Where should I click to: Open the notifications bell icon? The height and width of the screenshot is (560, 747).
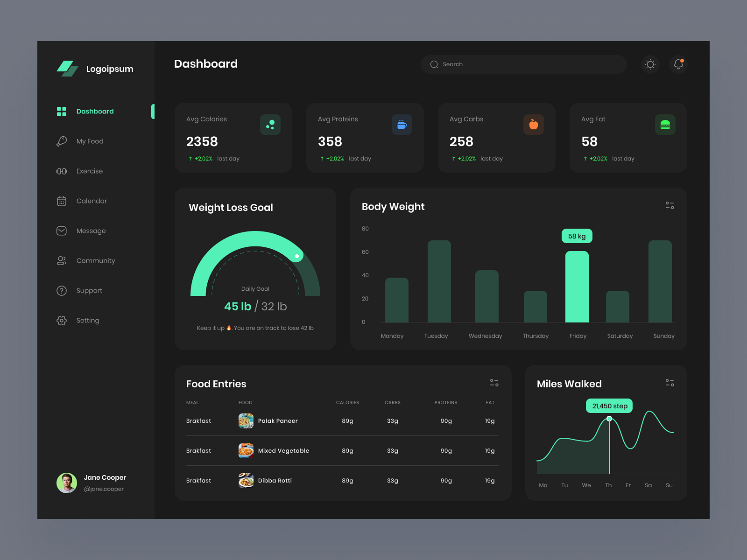click(x=678, y=64)
